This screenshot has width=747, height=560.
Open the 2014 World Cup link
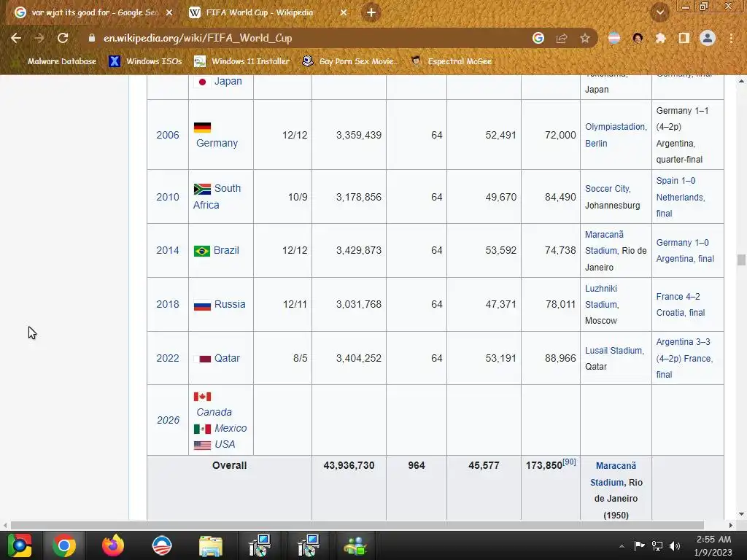pos(168,250)
